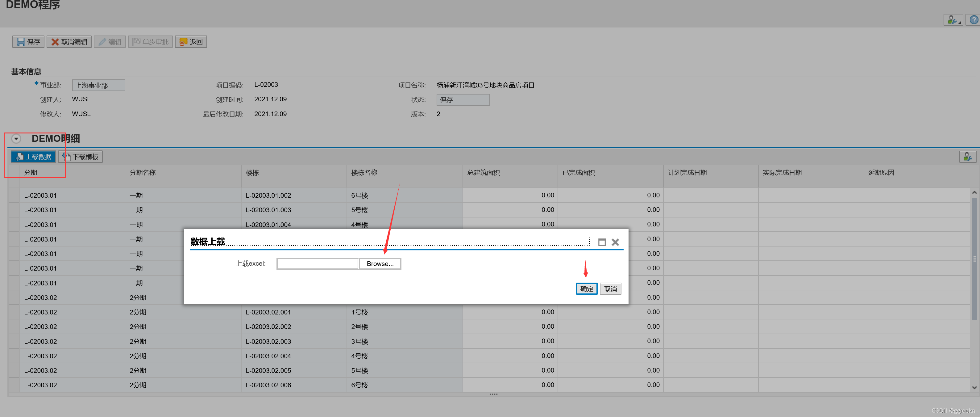Click the 计划完成日期 column header

pyautogui.click(x=711, y=176)
